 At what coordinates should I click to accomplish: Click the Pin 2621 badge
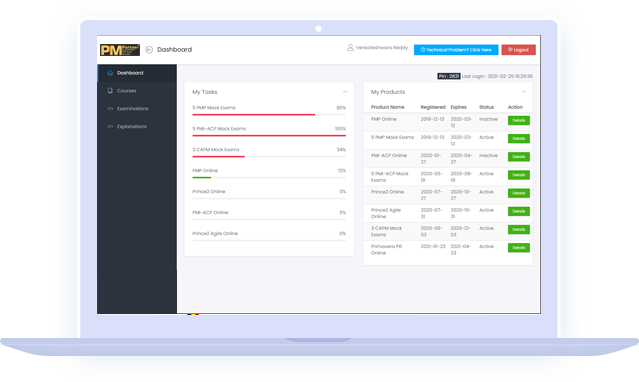click(449, 76)
